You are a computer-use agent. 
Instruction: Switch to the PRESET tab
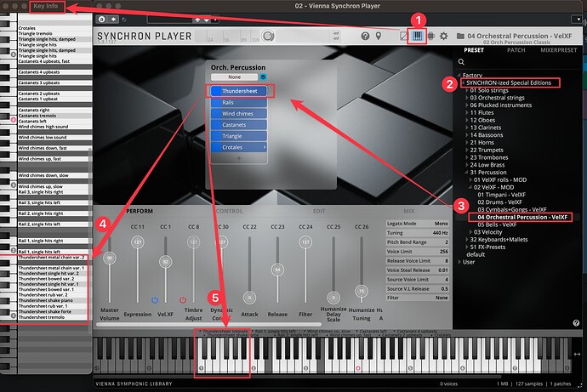[474, 50]
